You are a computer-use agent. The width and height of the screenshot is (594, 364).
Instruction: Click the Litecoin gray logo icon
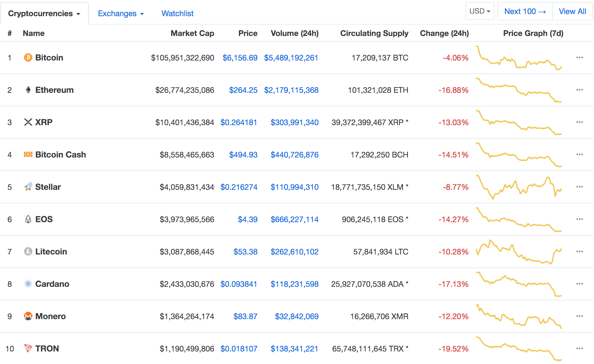click(28, 251)
